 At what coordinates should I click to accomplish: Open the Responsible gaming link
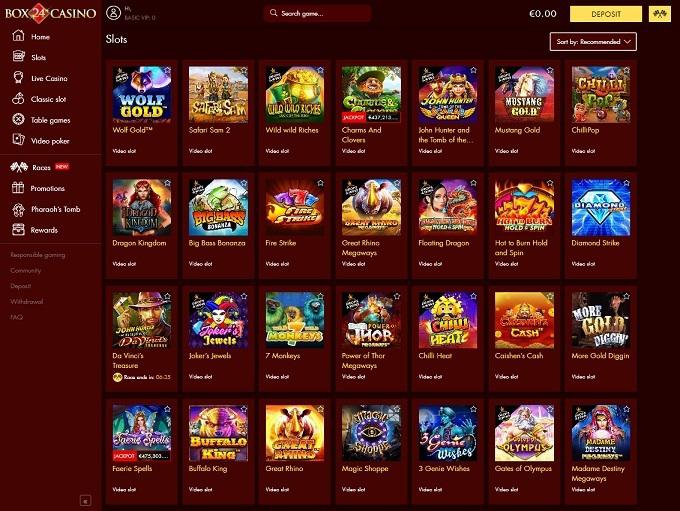click(38, 255)
